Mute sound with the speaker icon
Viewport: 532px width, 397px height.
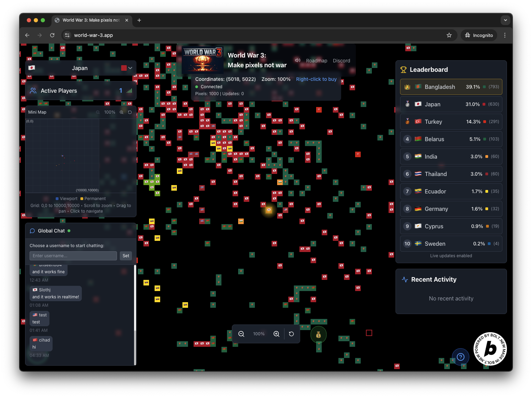298,60
